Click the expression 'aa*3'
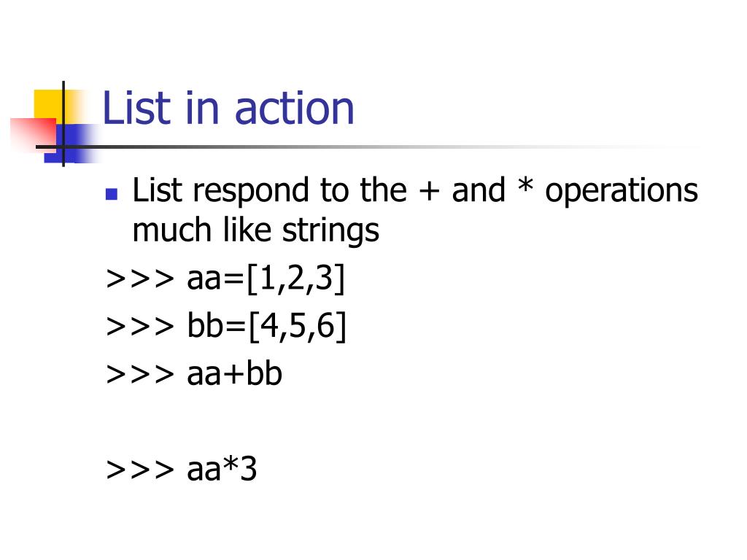This screenshot has width=747, height=560. (222, 469)
